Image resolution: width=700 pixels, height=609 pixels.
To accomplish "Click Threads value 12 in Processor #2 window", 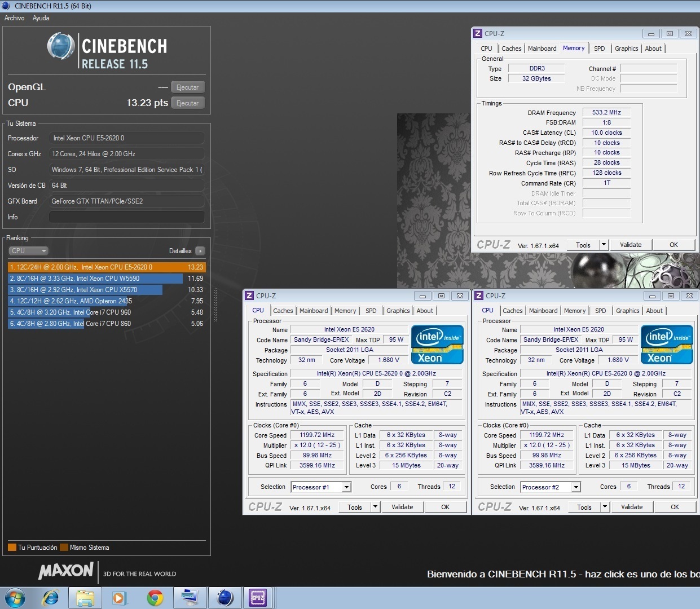I will coord(681,487).
